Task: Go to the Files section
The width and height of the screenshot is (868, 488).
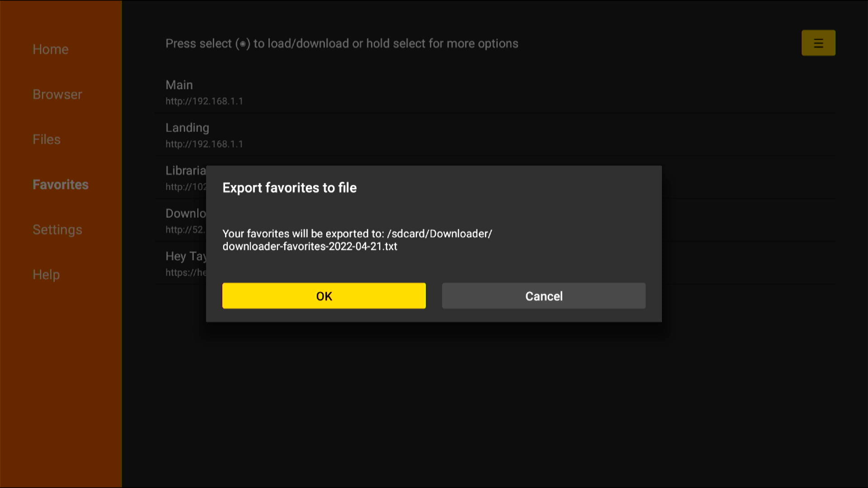Action: coord(46,139)
